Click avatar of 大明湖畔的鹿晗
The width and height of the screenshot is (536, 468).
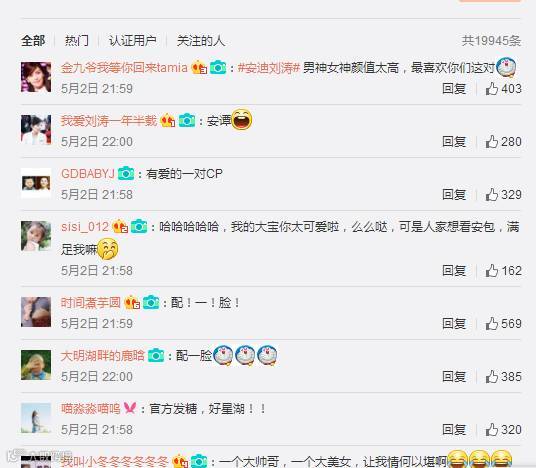(36, 365)
